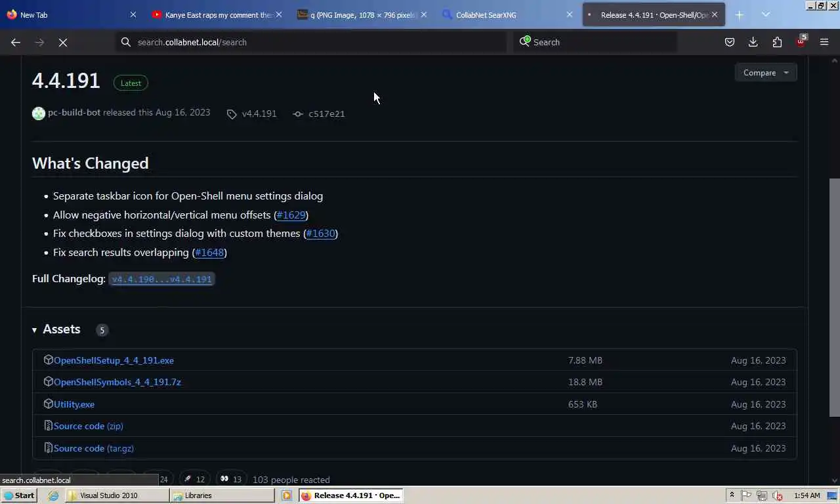Open the Firefox hamburger application menu
The image size is (840, 504).
824,42
